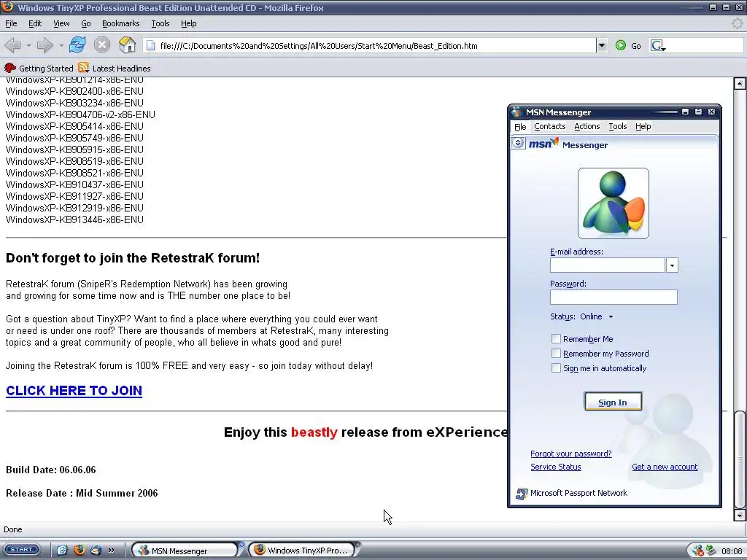The height and width of the screenshot is (560, 747).
Task: Open the Service Status link
Action: pos(555,467)
